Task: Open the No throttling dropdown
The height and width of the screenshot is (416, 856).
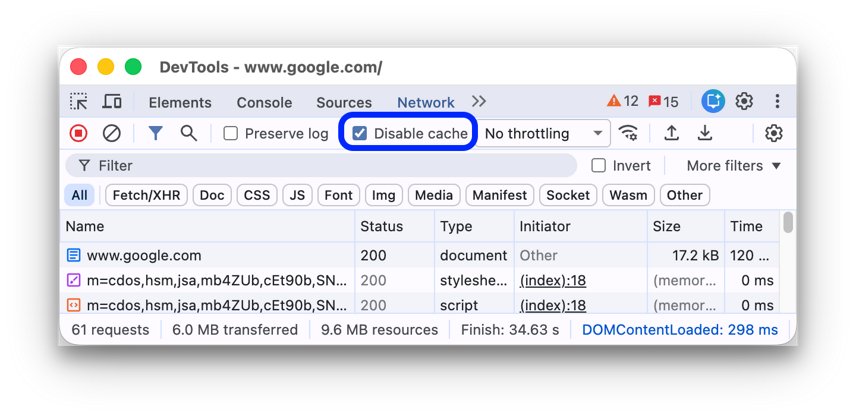Action: [544, 134]
